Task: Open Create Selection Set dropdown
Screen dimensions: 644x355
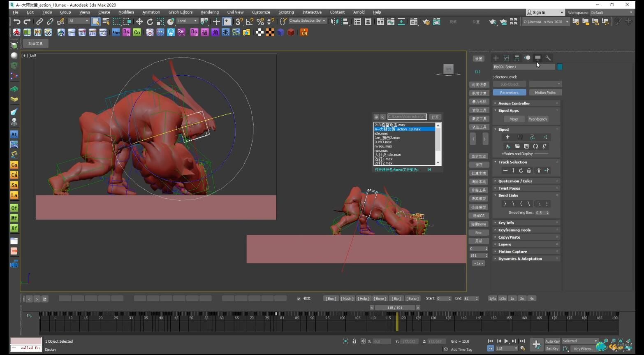Action: (x=307, y=21)
